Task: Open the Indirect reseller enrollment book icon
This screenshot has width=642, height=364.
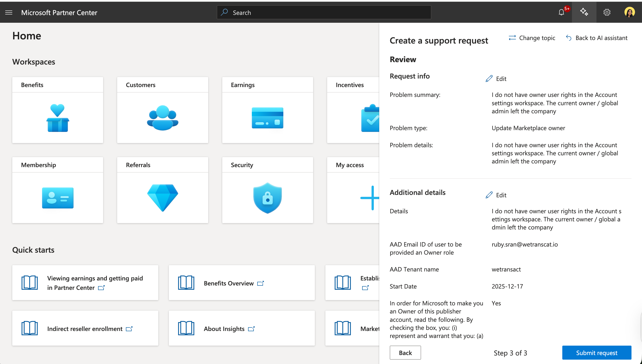Action: point(30,328)
